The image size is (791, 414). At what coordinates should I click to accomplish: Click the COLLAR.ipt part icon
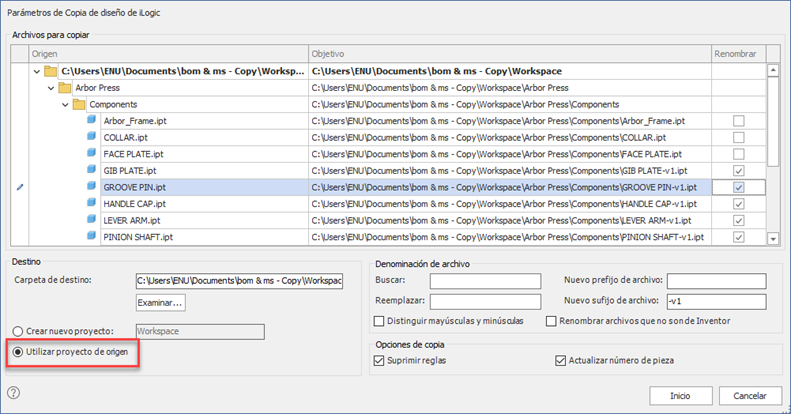(x=92, y=137)
